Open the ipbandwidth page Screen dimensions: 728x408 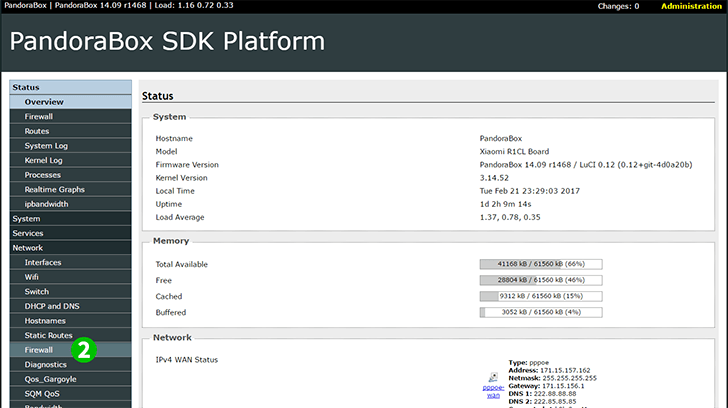(46, 204)
